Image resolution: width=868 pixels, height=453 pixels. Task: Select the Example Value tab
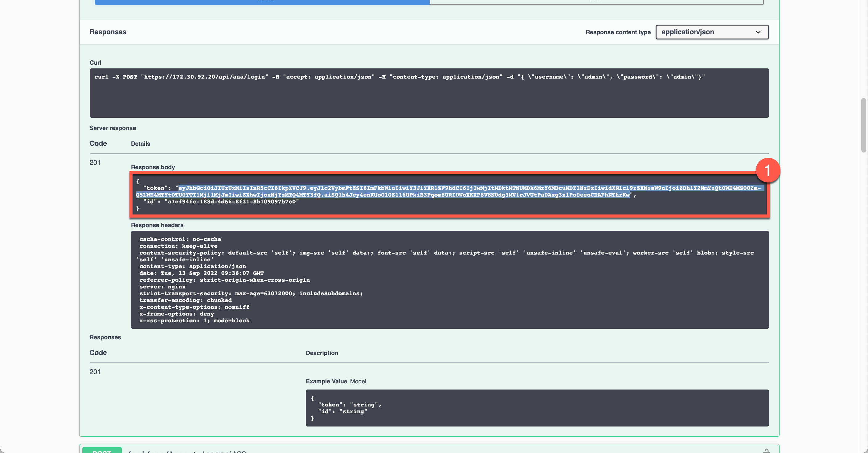pos(326,381)
